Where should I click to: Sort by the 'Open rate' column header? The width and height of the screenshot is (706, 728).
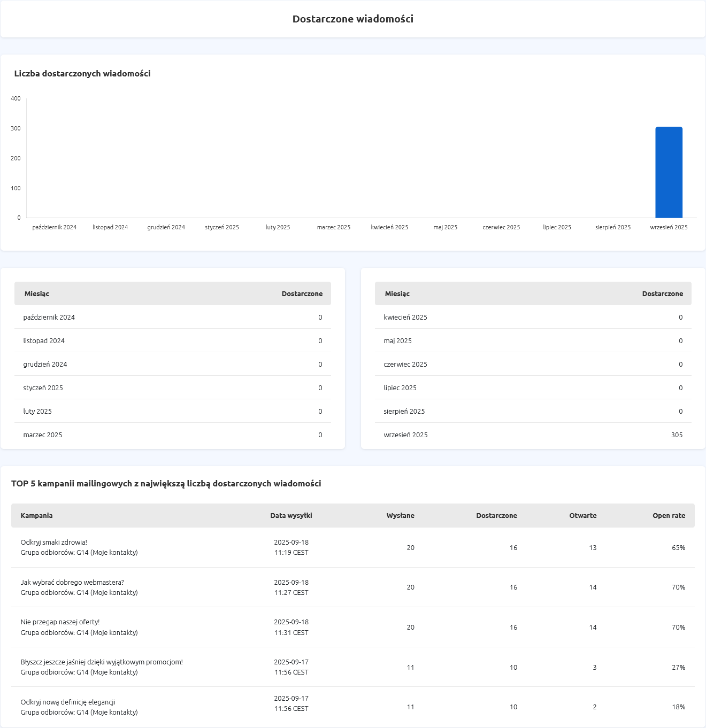669,516
